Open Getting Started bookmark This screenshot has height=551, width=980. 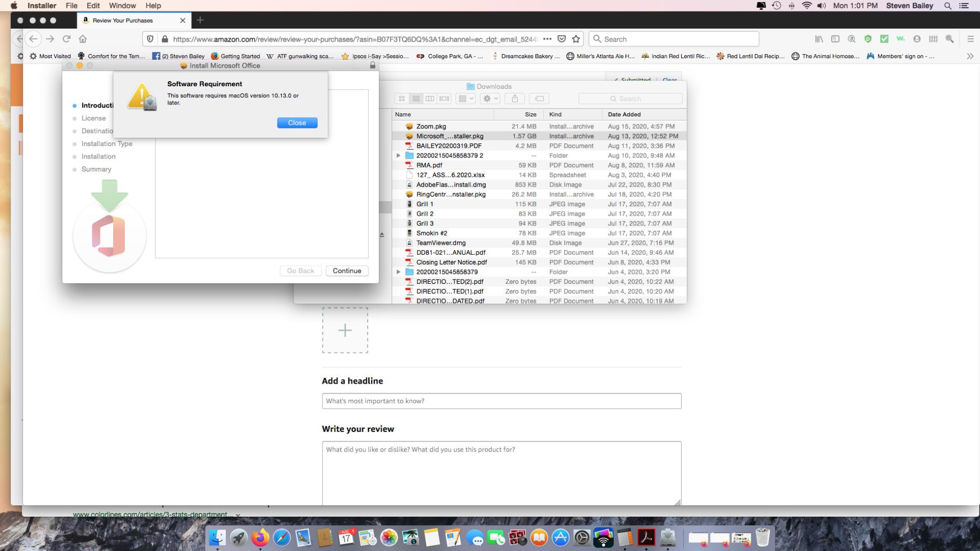236,56
